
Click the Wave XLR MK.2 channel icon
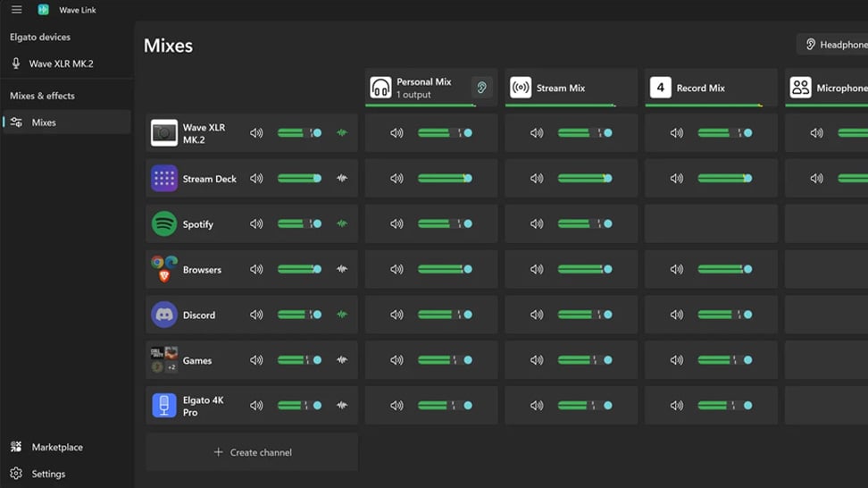pos(164,133)
